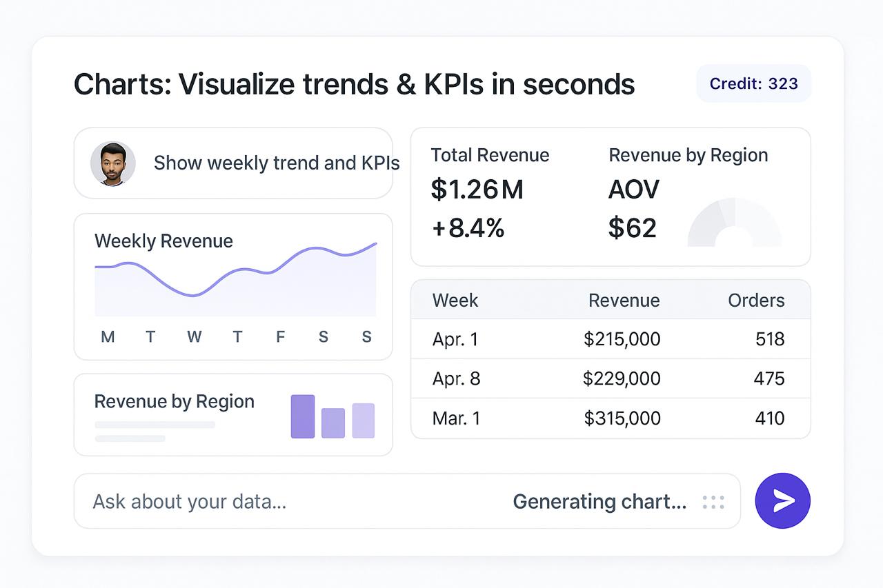Click the AOV label
The height and width of the screenshot is (588, 883).
[634, 190]
